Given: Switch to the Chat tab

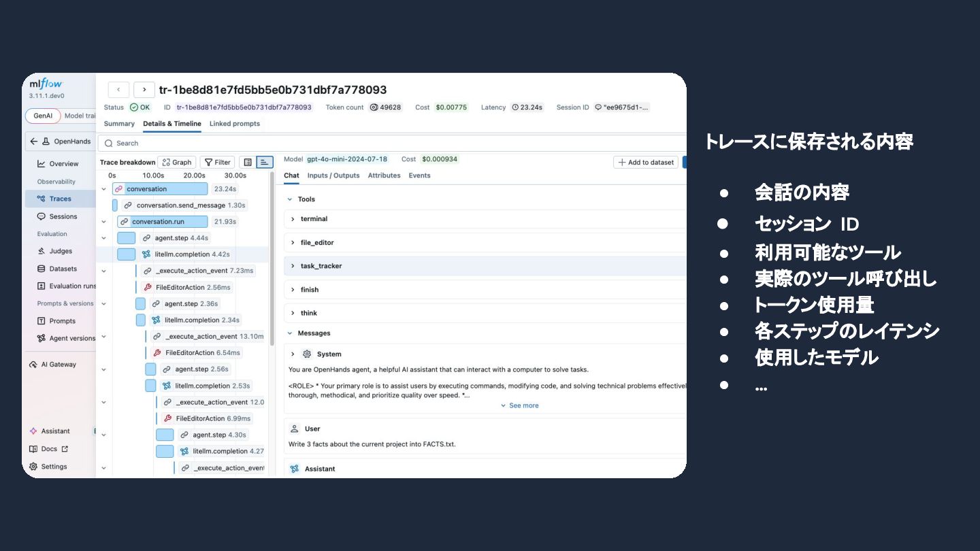Looking at the screenshot, I should tap(291, 176).
